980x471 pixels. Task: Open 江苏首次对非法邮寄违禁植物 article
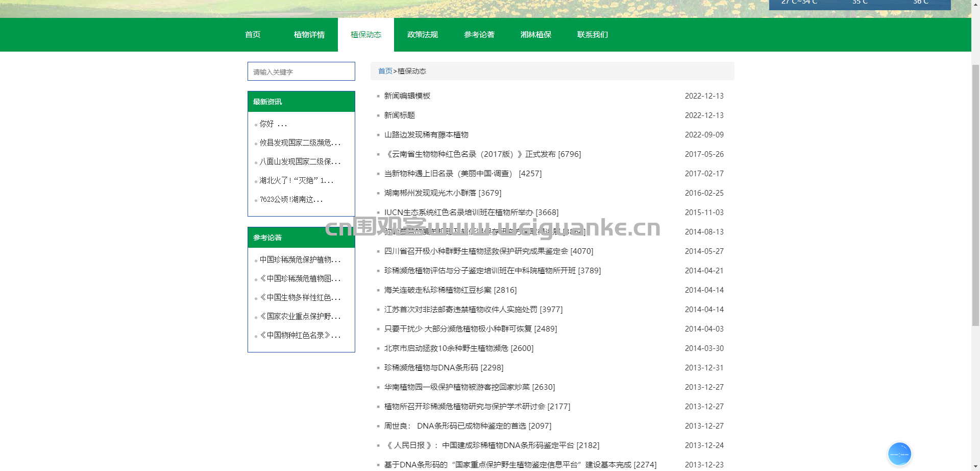[473, 310]
